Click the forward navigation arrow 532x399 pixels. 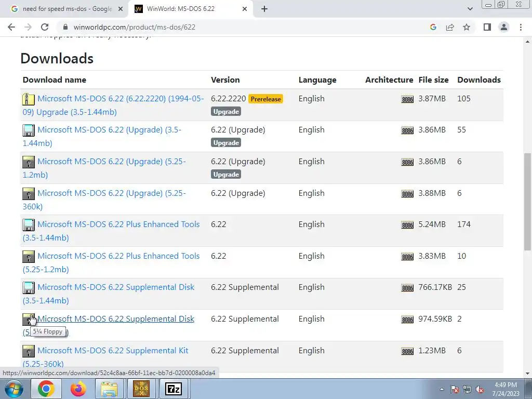pyautogui.click(x=28, y=27)
